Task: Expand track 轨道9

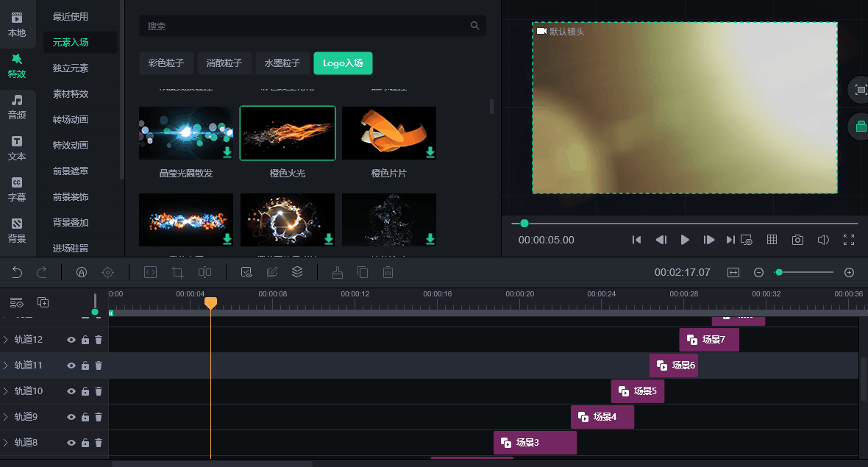Action: click(6, 417)
